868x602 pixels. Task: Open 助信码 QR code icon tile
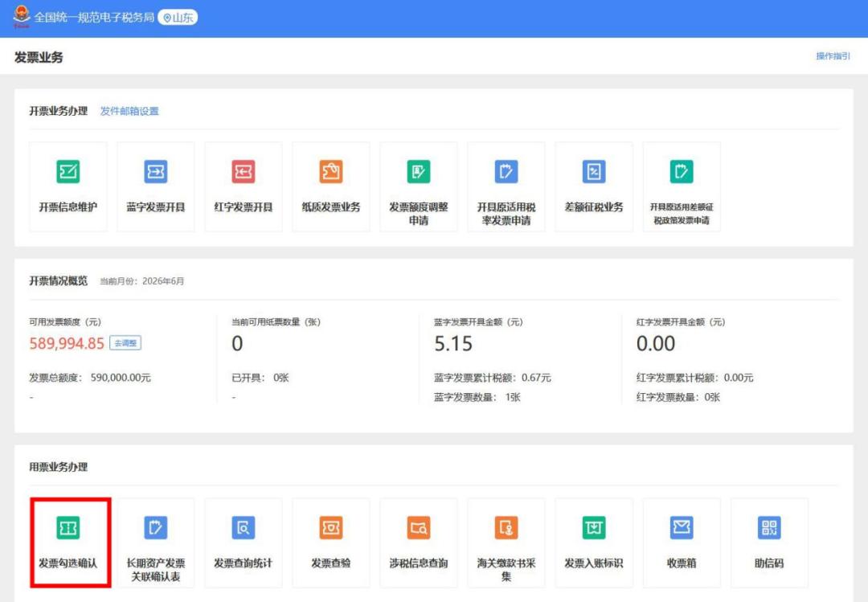pos(769,543)
